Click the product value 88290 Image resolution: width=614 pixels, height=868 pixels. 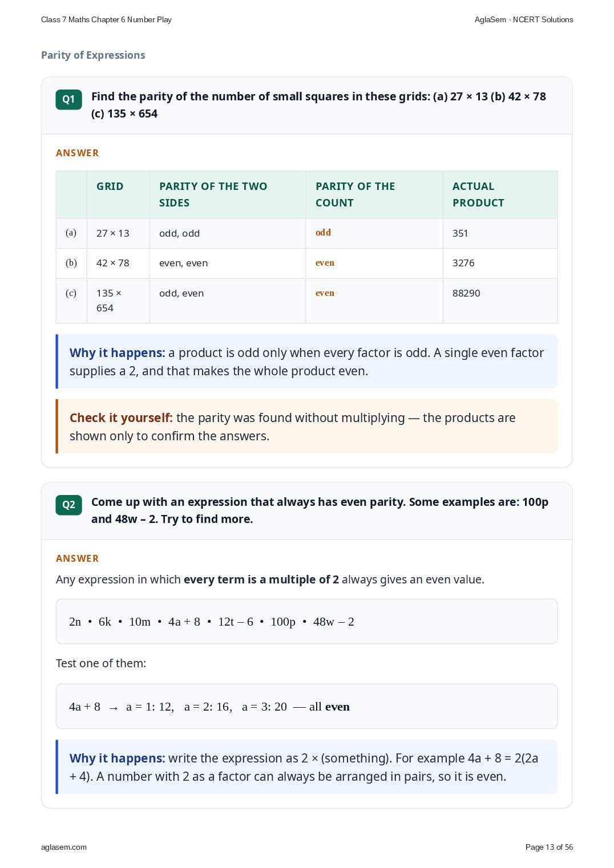click(466, 293)
